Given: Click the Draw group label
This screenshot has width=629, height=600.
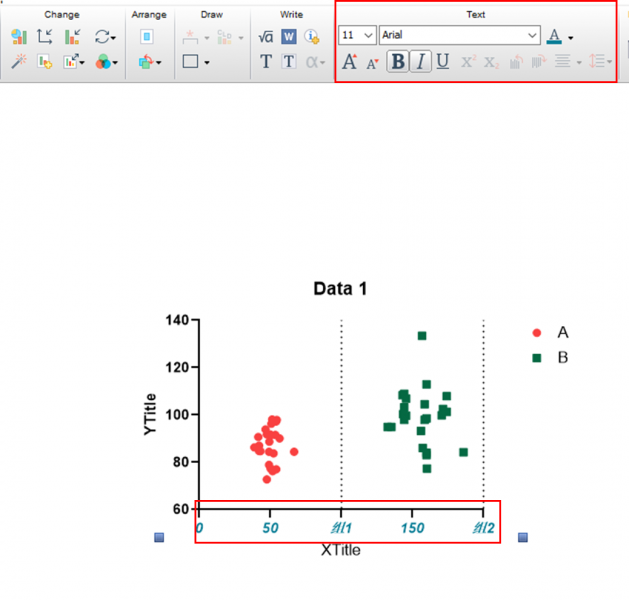Looking at the screenshot, I should (x=211, y=15).
